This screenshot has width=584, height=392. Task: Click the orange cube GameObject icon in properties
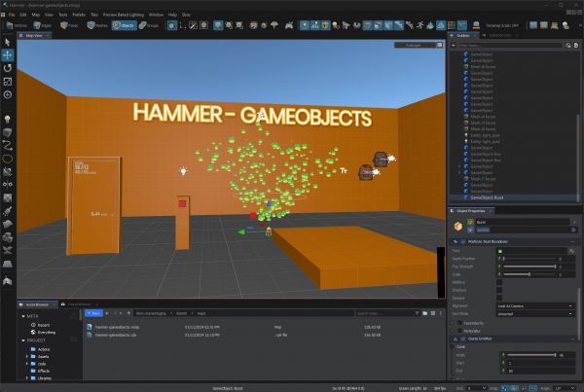tap(457, 226)
